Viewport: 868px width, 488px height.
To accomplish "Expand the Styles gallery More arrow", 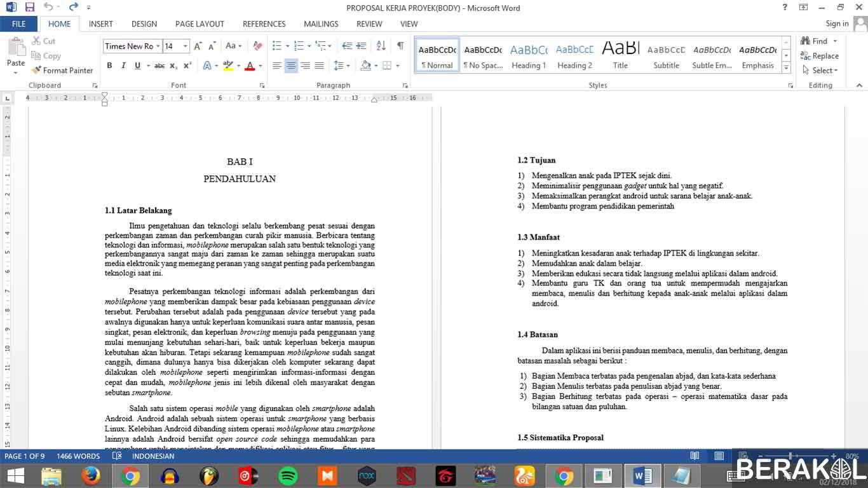I will click(786, 68).
